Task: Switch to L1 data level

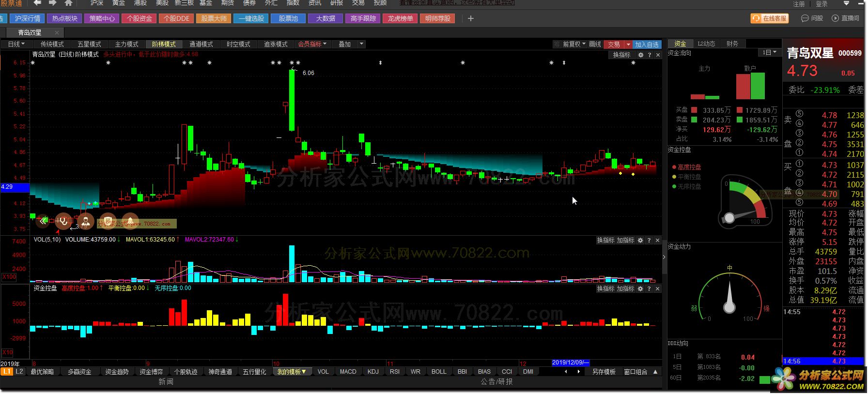Action: point(7,372)
